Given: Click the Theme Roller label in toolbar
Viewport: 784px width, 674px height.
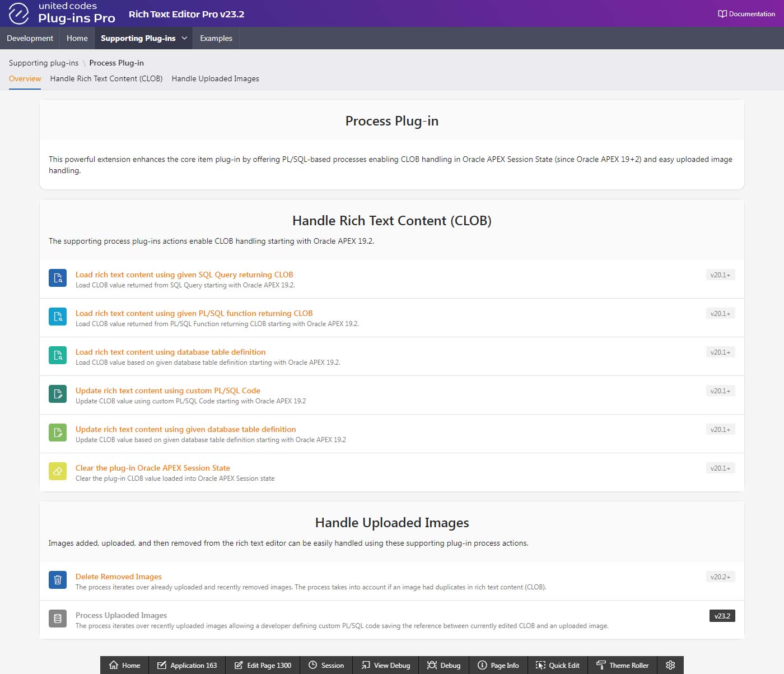Looking at the screenshot, I should click(629, 665).
